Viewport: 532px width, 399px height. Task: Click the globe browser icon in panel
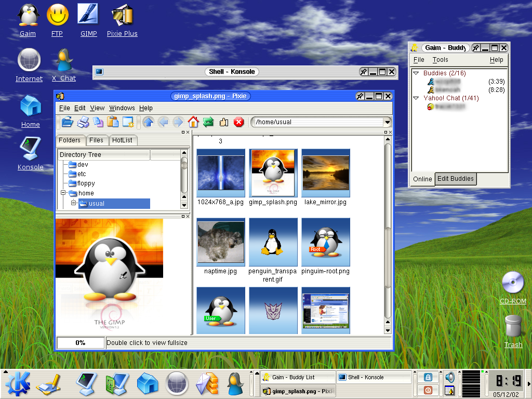tap(177, 384)
